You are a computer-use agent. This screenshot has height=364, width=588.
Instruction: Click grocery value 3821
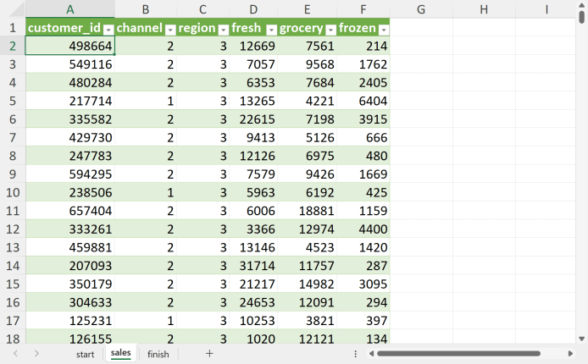(307, 321)
